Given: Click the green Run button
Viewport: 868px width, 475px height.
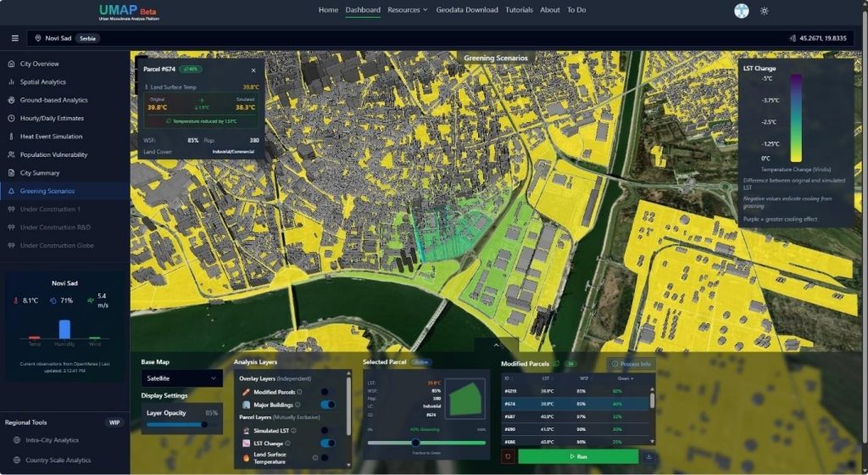Looking at the screenshot, I should 578,456.
